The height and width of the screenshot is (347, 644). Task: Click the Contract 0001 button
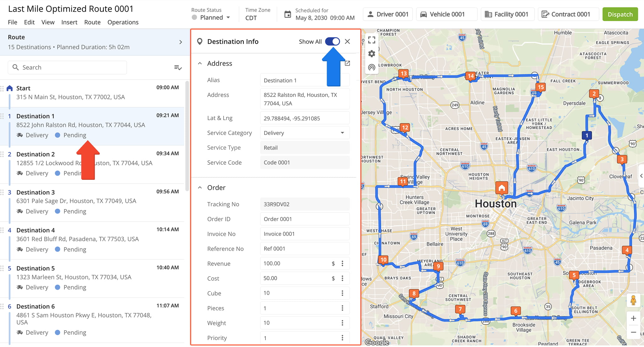click(x=568, y=14)
